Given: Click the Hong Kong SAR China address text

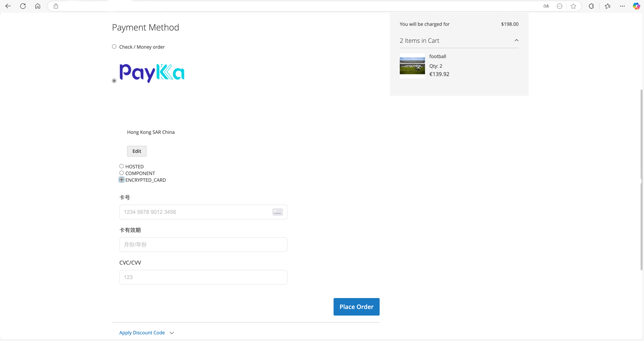Looking at the screenshot, I should 151,132.
